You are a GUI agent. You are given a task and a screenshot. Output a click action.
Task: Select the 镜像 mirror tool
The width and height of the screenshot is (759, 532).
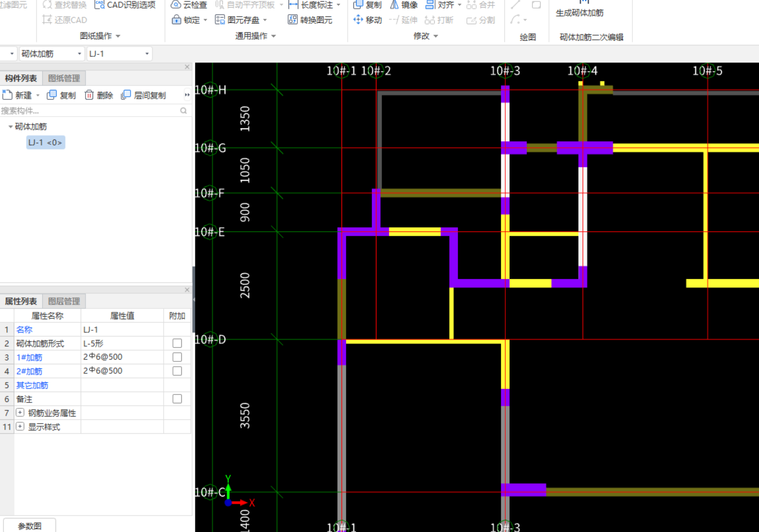click(403, 5)
